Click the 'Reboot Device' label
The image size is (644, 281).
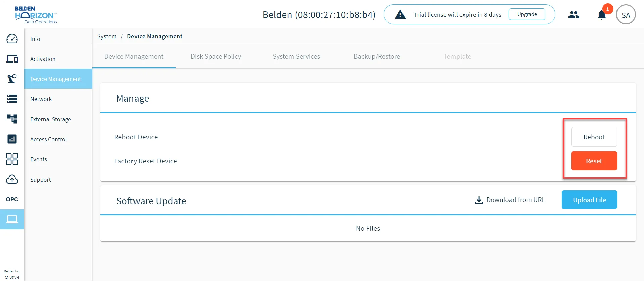pos(136,137)
